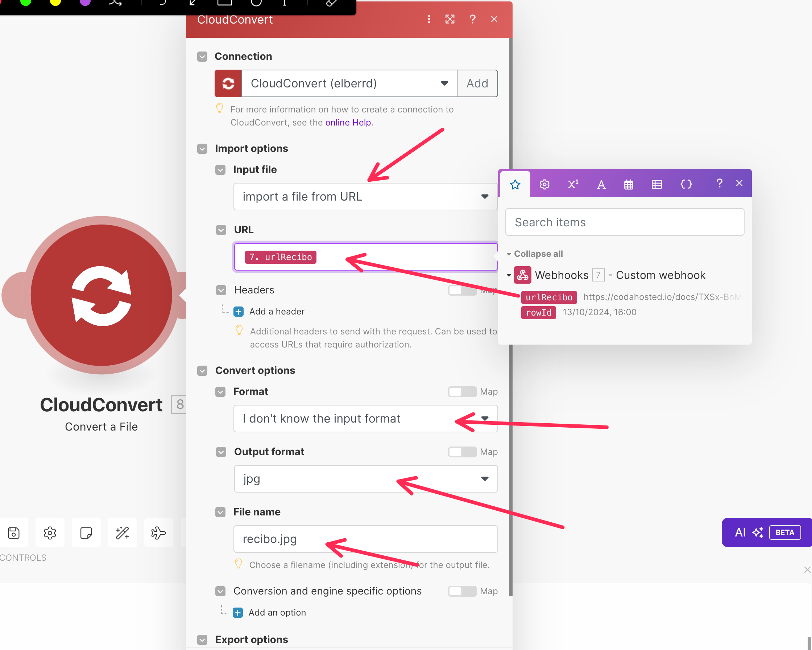
Task: Switch to the date and time tab
Action: pyautogui.click(x=629, y=184)
